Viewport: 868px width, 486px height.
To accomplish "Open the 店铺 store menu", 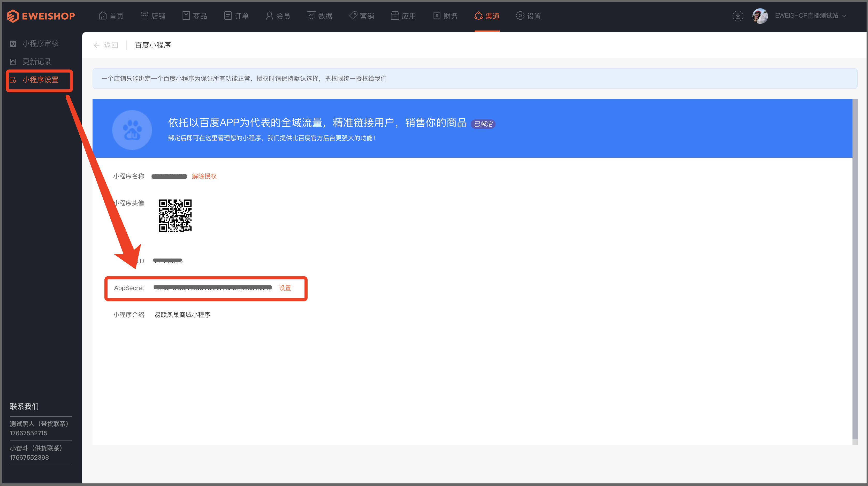I will click(153, 16).
